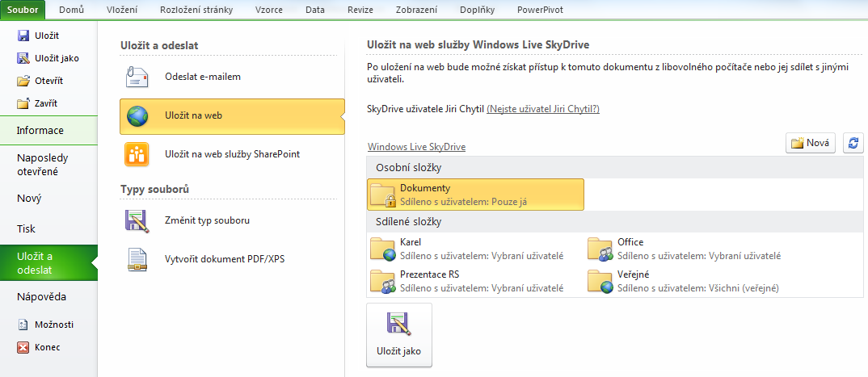Click Otevřít label in sidebar

(x=48, y=82)
